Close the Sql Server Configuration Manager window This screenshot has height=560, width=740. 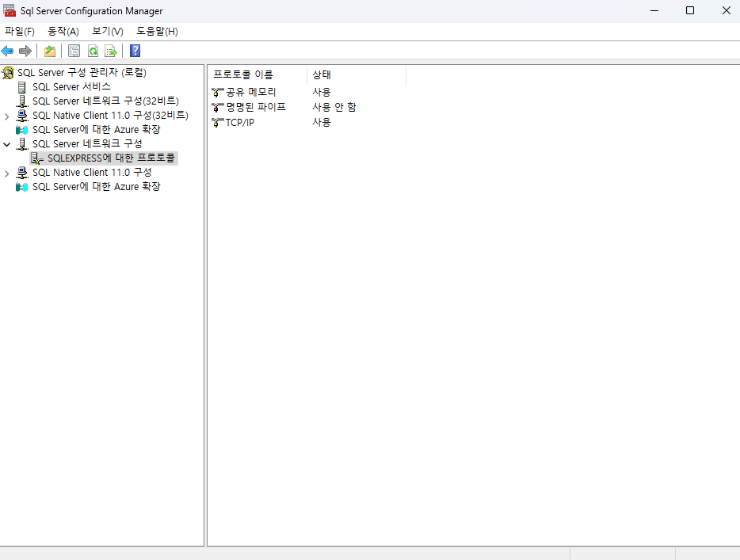click(x=727, y=11)
